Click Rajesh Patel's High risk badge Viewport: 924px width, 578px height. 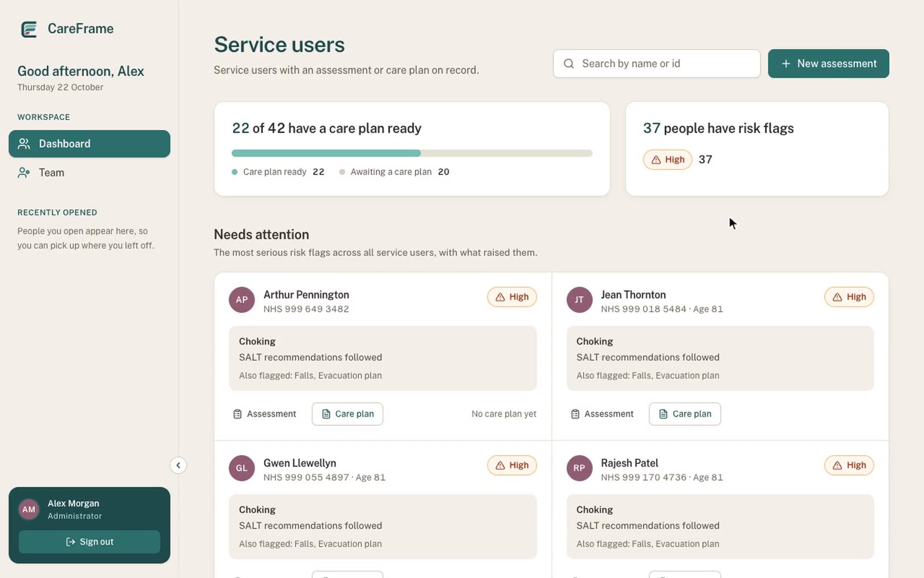(849, 465)
